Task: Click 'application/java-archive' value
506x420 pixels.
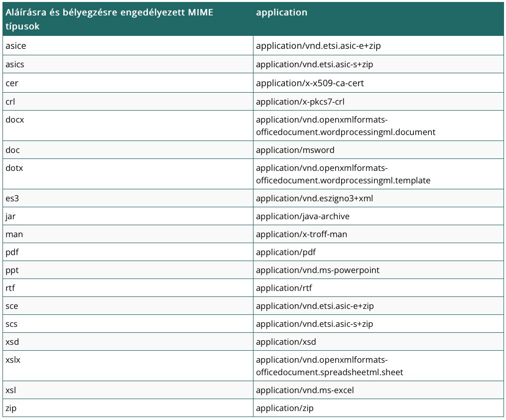Action: tap(303, 216)
